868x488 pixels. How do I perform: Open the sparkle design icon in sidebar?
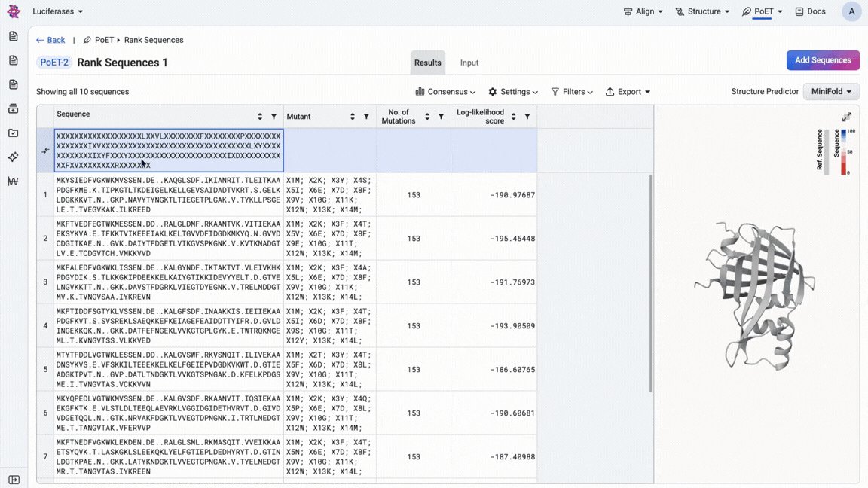14,157
